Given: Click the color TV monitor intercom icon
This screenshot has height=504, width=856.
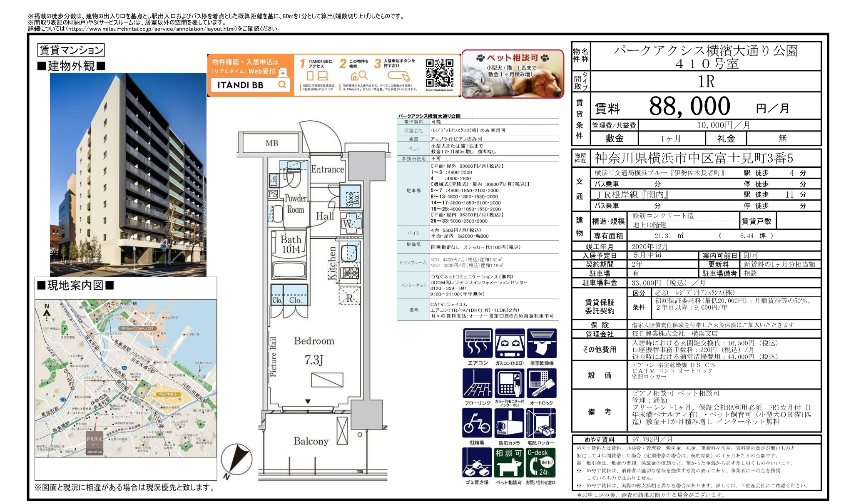Looking at the screenshot, I should 510,383.
